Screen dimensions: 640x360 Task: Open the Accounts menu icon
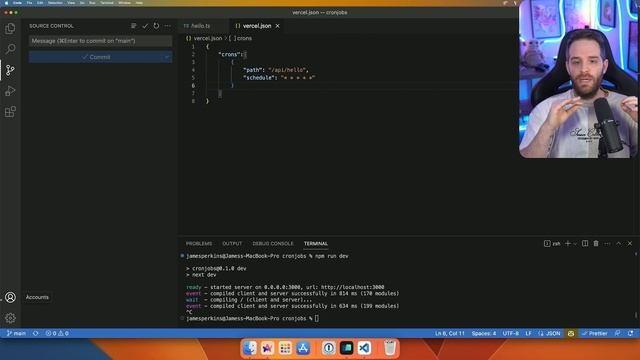tap(10, 297)
